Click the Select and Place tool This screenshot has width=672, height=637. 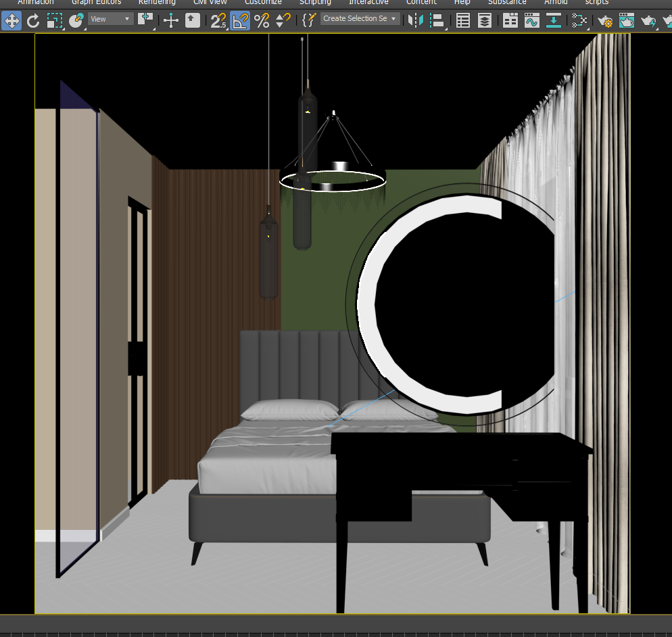76,20
